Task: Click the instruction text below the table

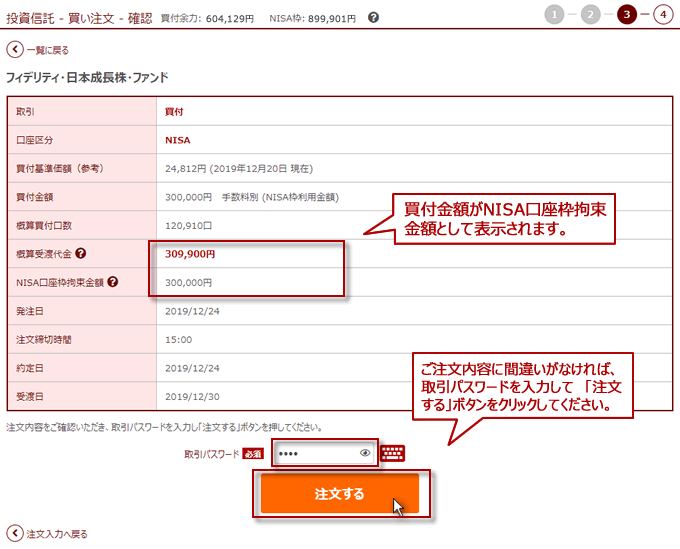Action: (x=164, y=428)
